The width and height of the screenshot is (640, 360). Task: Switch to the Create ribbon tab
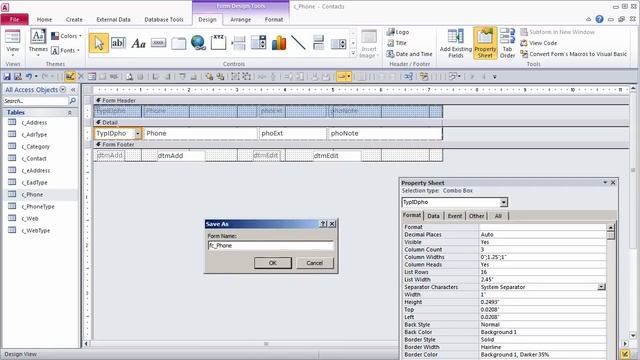point(74,19)
